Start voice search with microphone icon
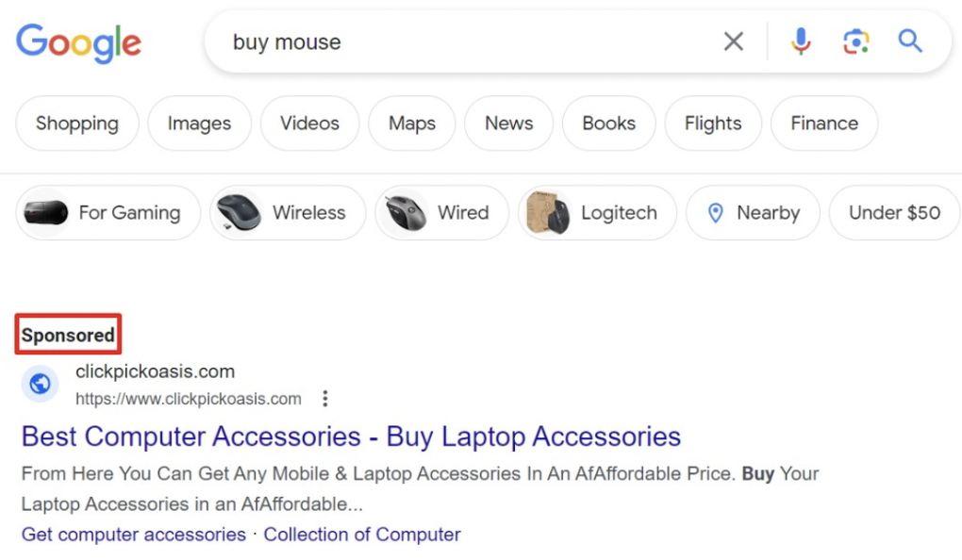 click(x=801, y=41)
